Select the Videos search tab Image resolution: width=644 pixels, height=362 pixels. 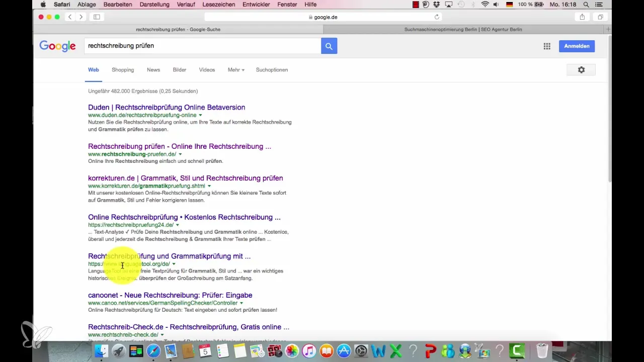click(207, 70)
